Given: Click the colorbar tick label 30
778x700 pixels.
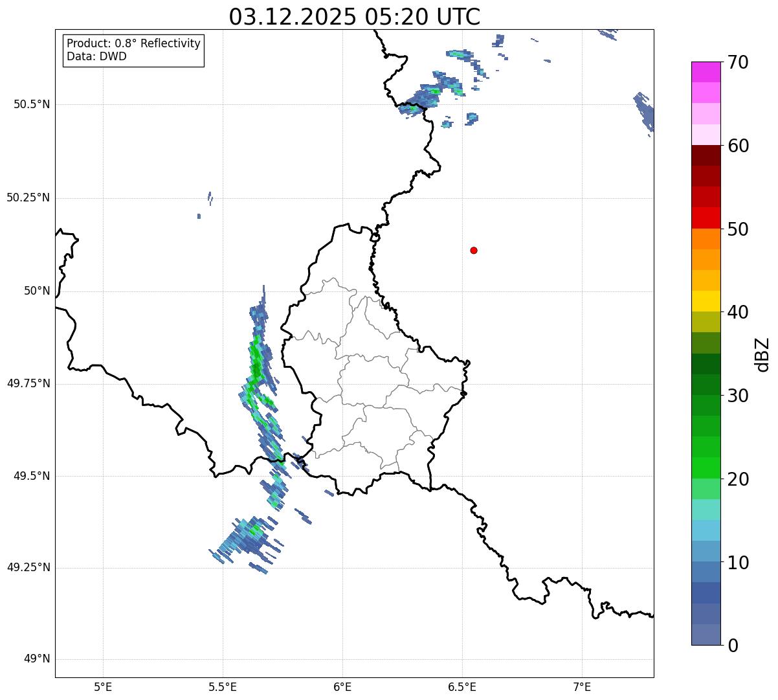Looking at the screenshot, I should coord(738,396).
